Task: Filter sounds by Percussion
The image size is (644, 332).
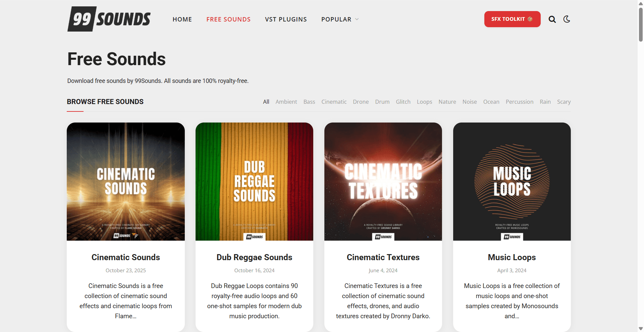Action: [519, 102]
